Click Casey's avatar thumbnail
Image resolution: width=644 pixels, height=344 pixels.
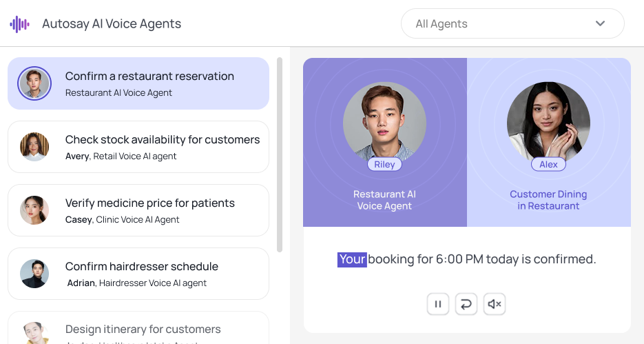pyautogui.click(x=34, y=210)
